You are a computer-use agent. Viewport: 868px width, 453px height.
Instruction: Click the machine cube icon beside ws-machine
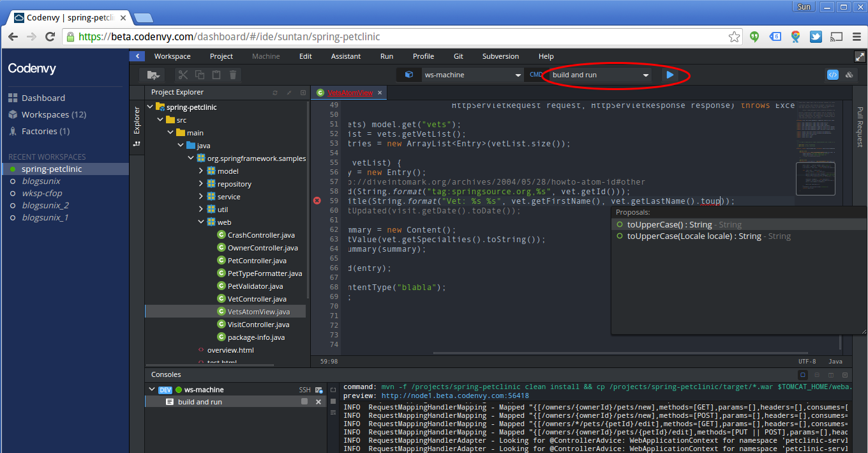pyautogui.click(x=409, y=75)
